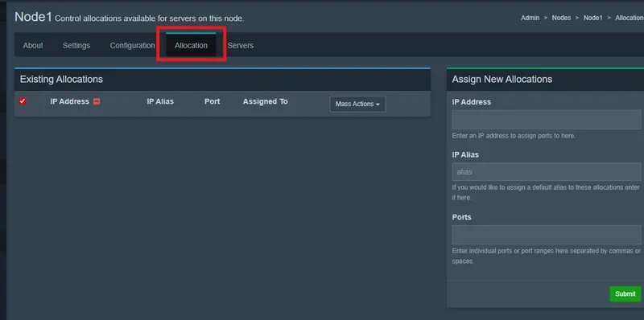
Task: Open the Servers tab
Action: point(240,46)
